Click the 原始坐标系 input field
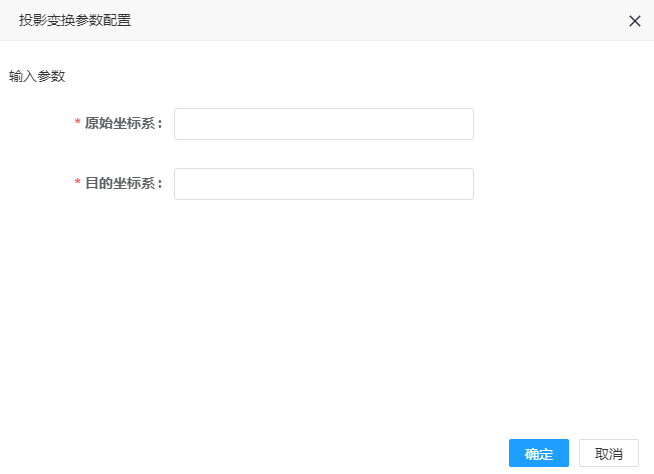Image resolution: width=654 pixels, height=474 pixels. pos(324,124)
